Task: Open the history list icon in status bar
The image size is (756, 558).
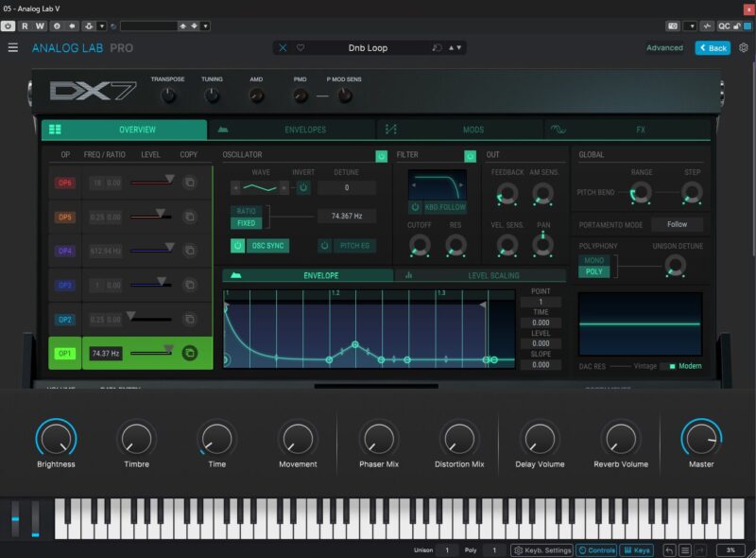Action: (684, 550)
